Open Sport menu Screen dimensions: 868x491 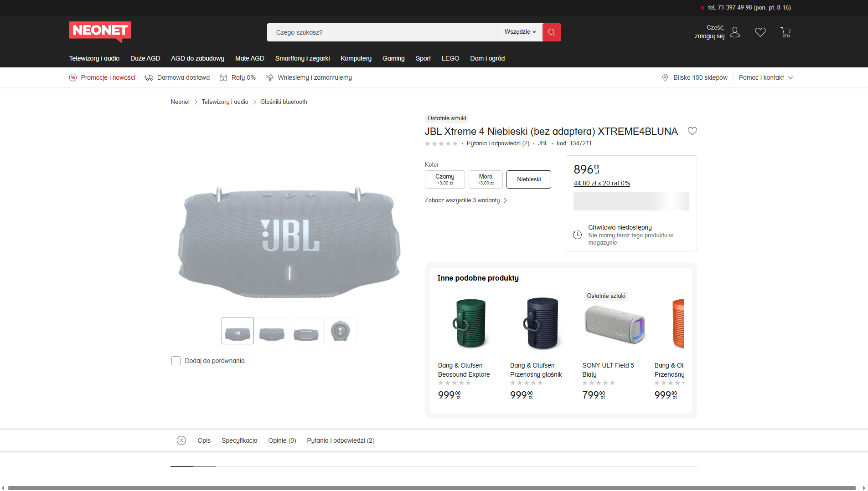pyautogui.click(x=423, y=58)
